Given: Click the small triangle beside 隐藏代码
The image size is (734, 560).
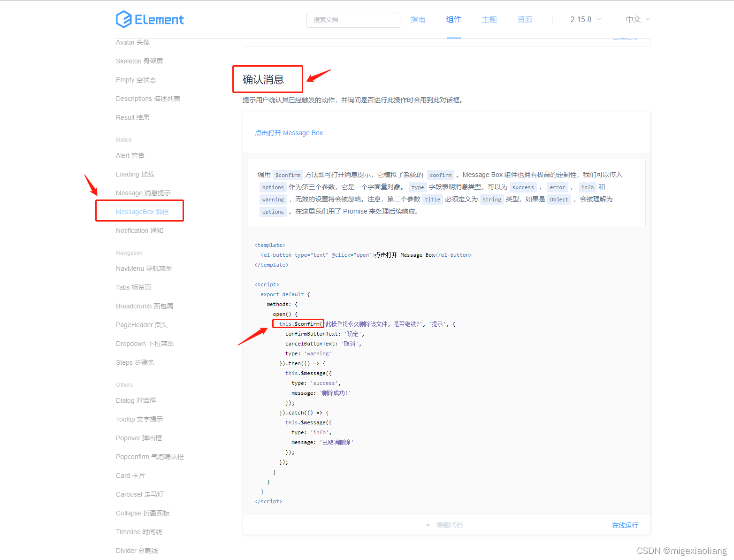Looking at the screenshot, I should [x=428, y=525].
